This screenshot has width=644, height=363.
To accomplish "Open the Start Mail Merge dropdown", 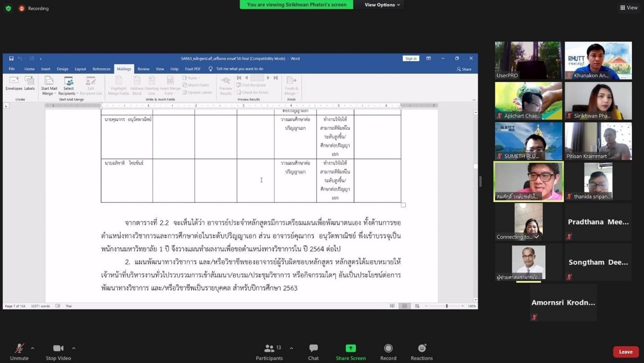I will pos(49,86).
